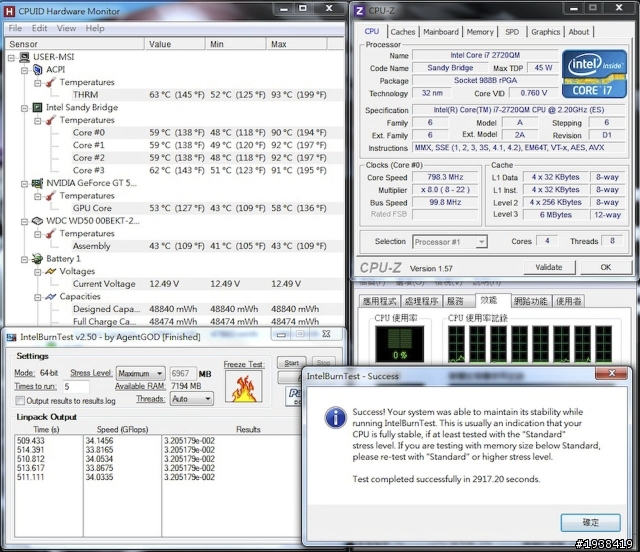
Task: Select the 處理程序 tab in Task Manager
Action: pyautogui.click(x=421, y=301)
